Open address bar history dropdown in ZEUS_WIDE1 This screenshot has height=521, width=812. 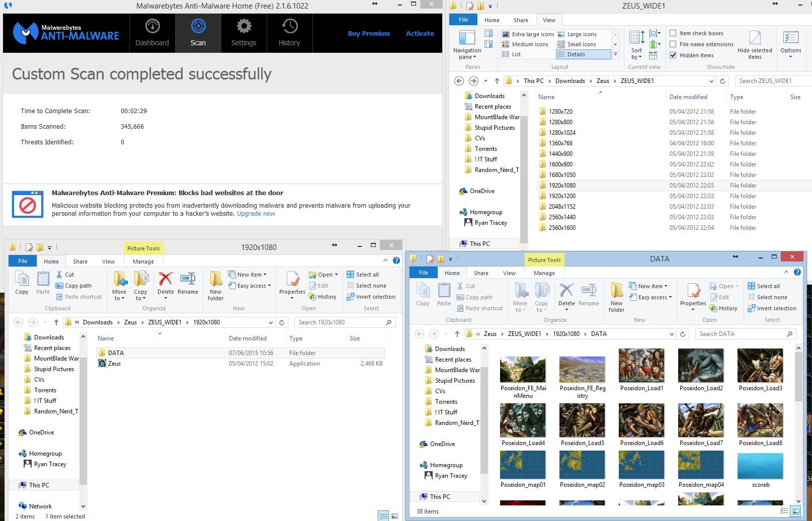coord(711,81)
